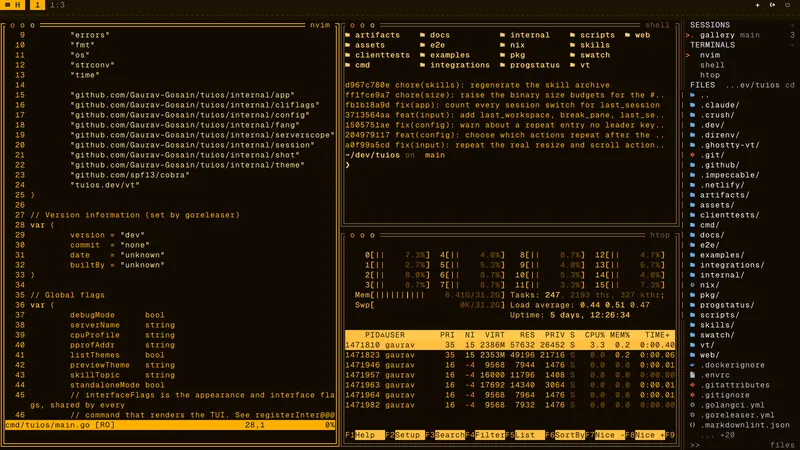Click the git diamond icon beside .git/

tap(692, 155)
